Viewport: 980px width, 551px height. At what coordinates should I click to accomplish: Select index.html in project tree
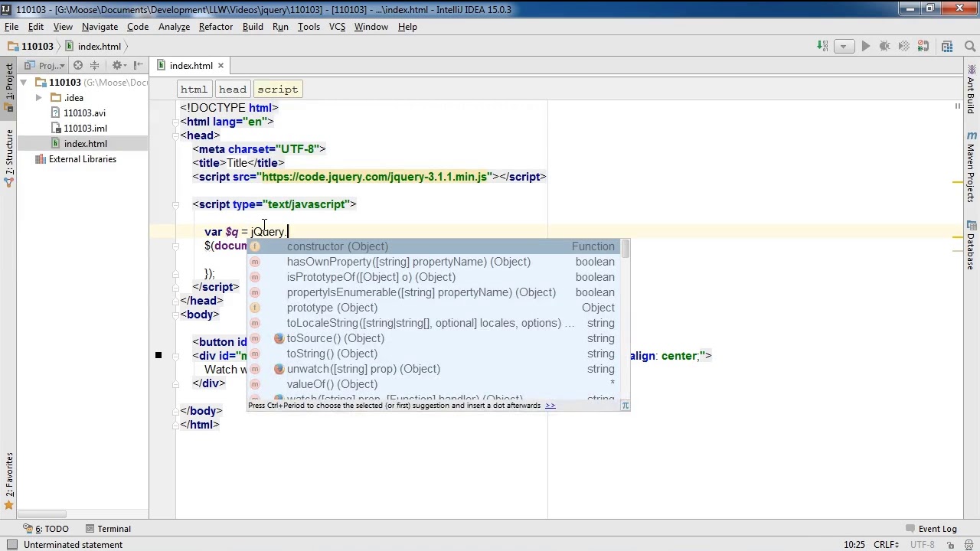[85, 144]
